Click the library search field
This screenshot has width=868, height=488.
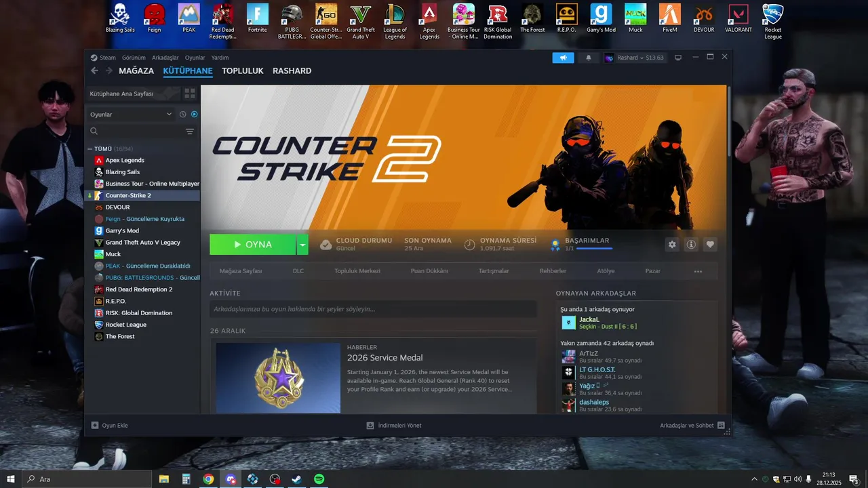tap(135, 131)
